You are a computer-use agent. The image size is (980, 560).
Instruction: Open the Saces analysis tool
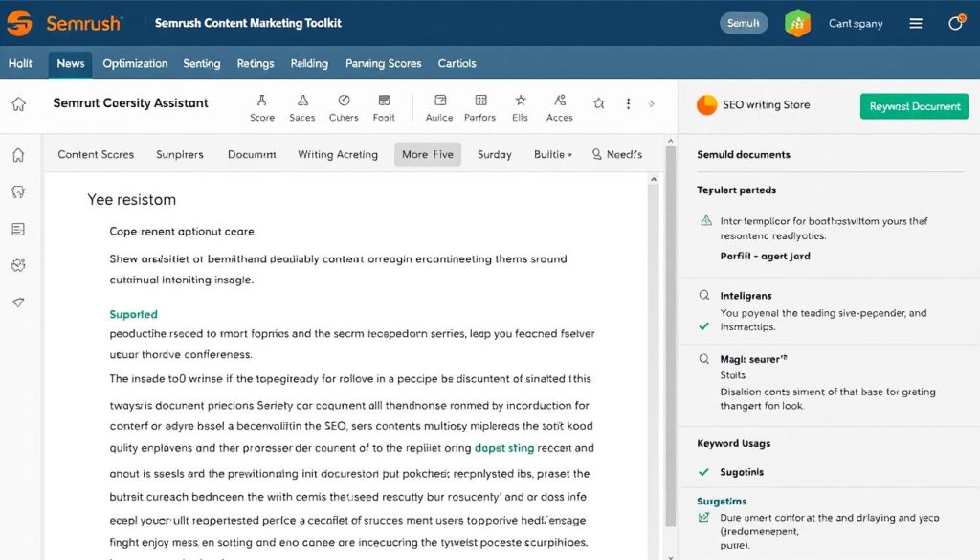(x=301, y=106)
